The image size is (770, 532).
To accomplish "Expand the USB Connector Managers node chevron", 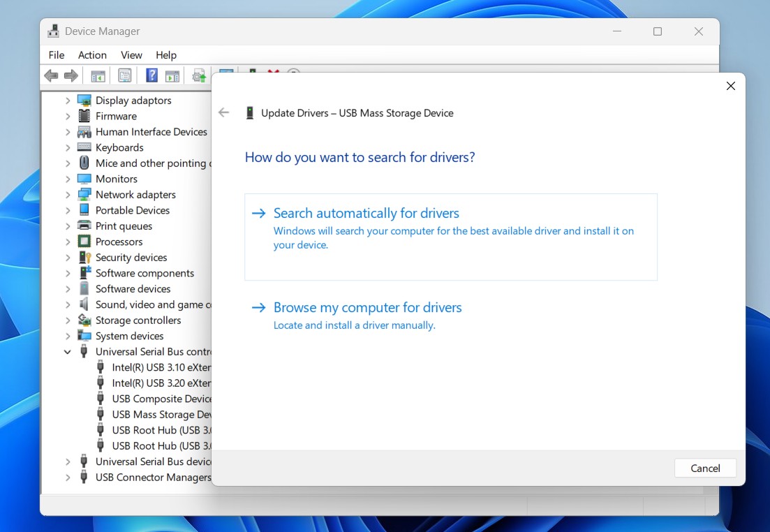I will click(68, 478).
